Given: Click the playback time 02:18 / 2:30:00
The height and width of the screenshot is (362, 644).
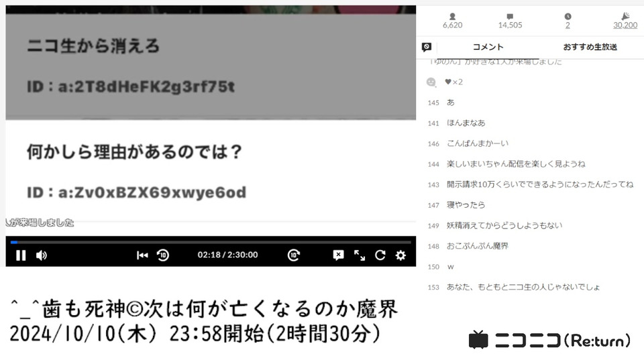Looking at the screenshot, I should click(x=227, y=255).
